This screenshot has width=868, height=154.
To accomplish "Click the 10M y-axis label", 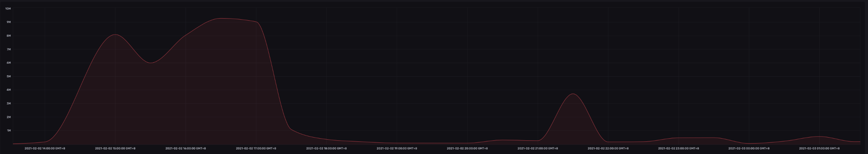I will (8, 8).
